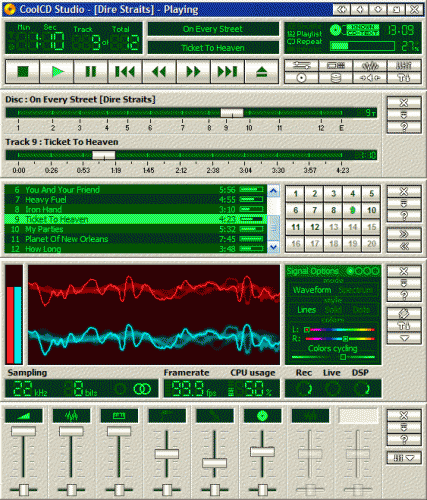This screenshot has width=427, height=500.
Task: Rewind with the double-left arrow button
Action: [159, 71]
